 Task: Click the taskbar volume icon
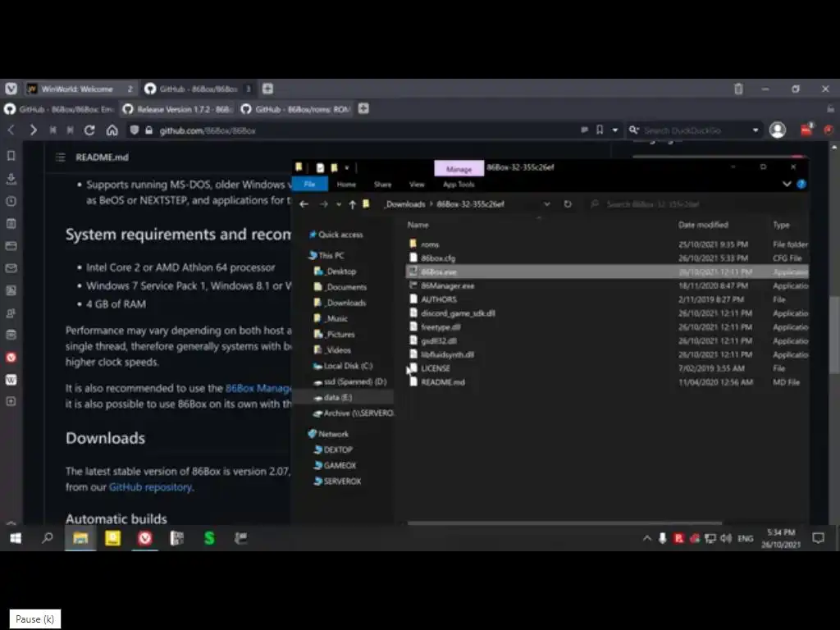(x=726, y=538)
